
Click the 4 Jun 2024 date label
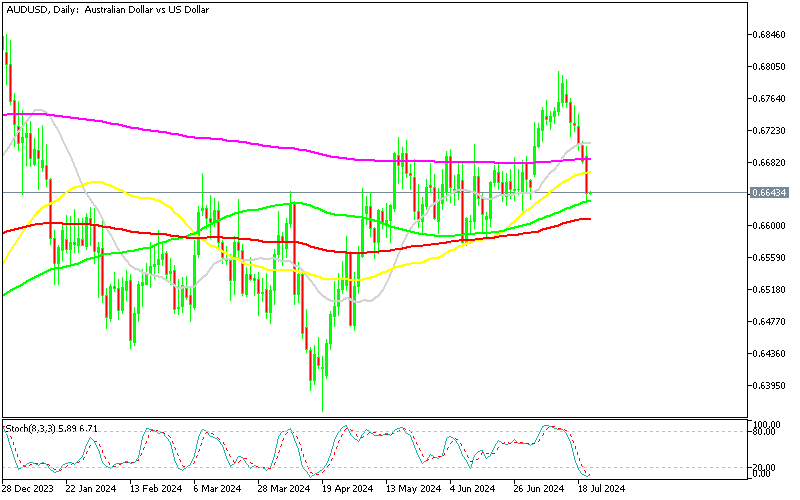[x=473, y=489]
